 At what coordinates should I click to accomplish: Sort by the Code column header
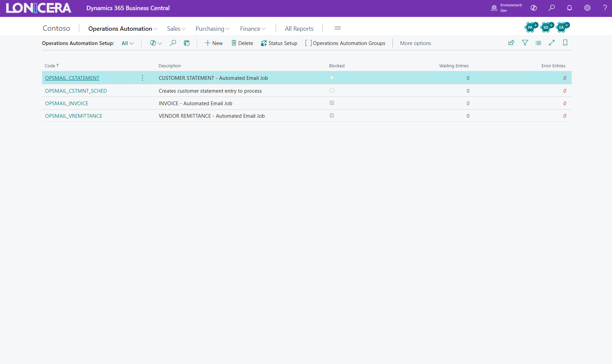51,66
